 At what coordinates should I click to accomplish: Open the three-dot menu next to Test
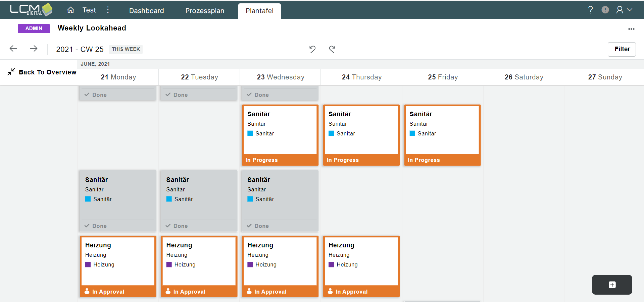(x=108, y=10)
